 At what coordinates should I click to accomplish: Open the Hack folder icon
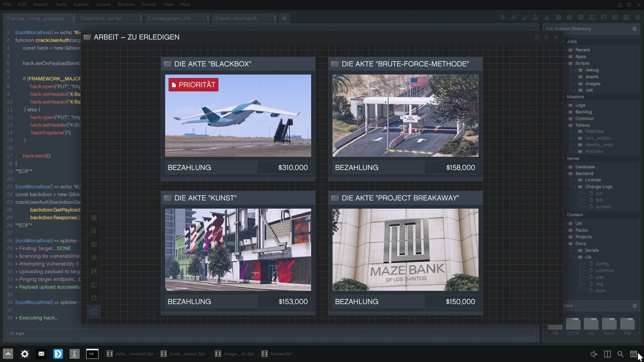pos(609,326)
